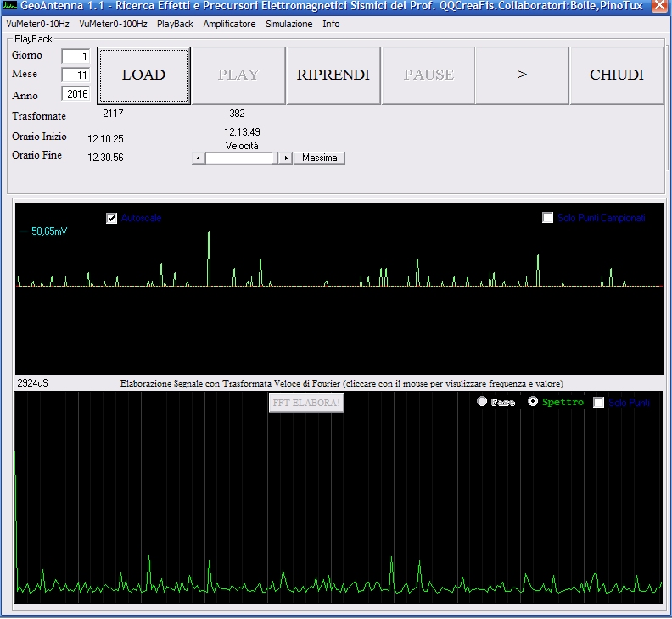The image size is (672, 619).
Task: Select the Fase radio button
Action: [x=483, y=402]
